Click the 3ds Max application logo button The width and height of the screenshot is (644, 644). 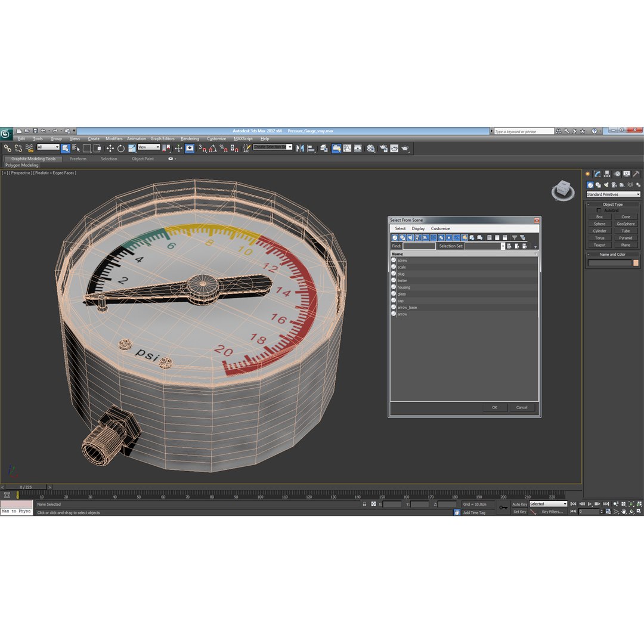tap(6, 134)
